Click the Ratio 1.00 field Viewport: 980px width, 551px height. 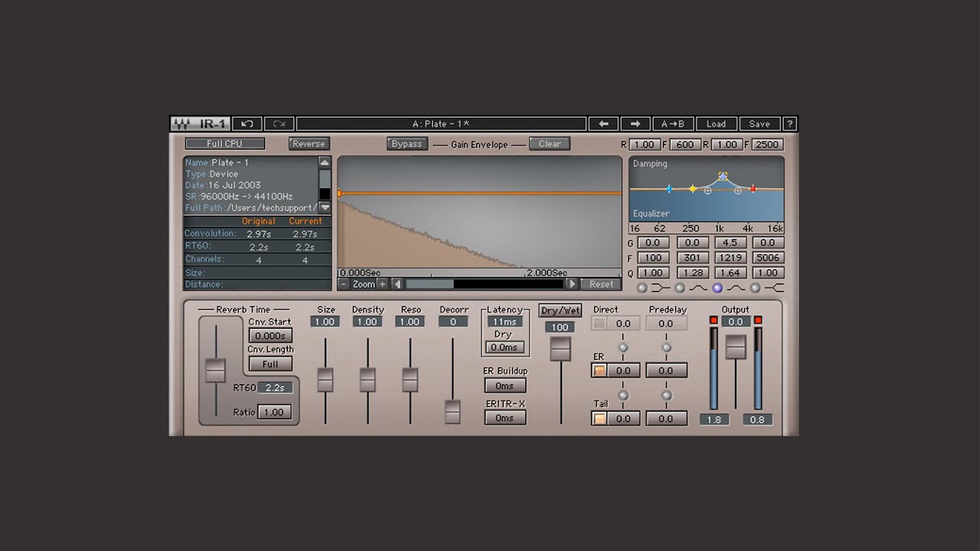[274, 412]
